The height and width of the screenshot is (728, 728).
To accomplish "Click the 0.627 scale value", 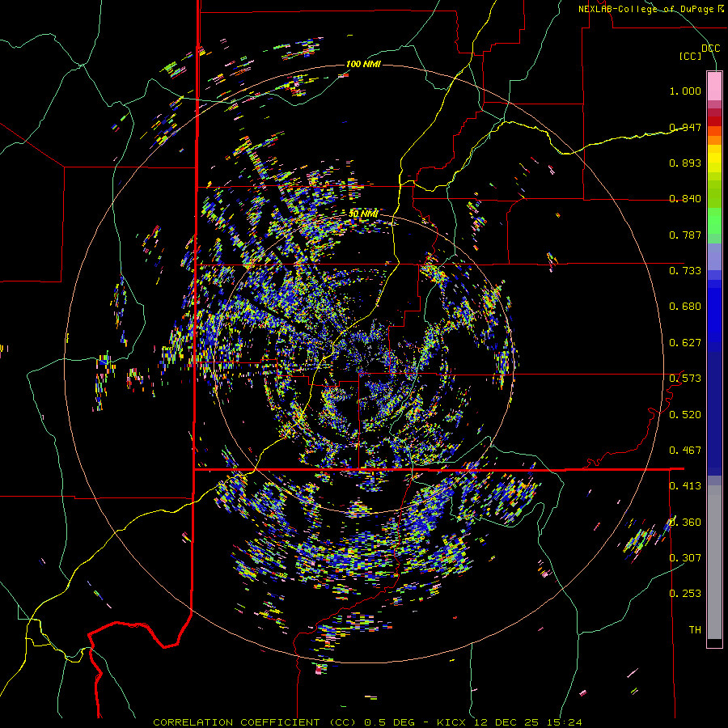I will [685, 343].
